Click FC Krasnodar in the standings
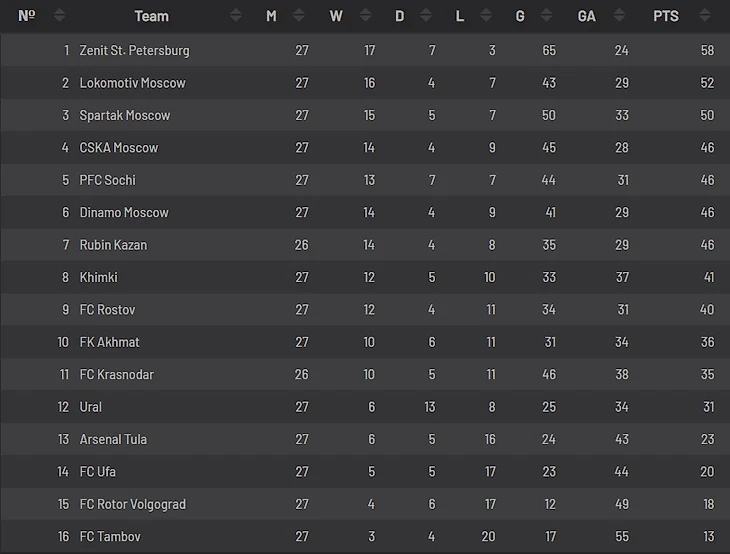 [x=116, y=374]
